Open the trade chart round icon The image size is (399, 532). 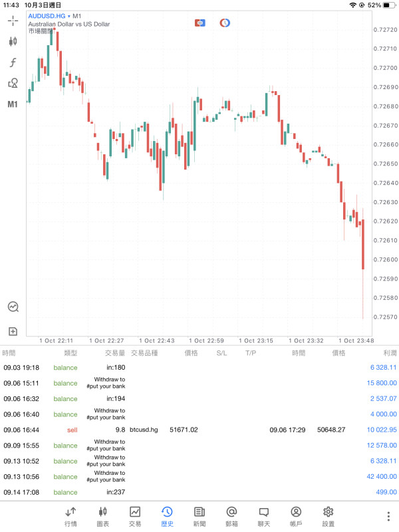pos(13,307)
